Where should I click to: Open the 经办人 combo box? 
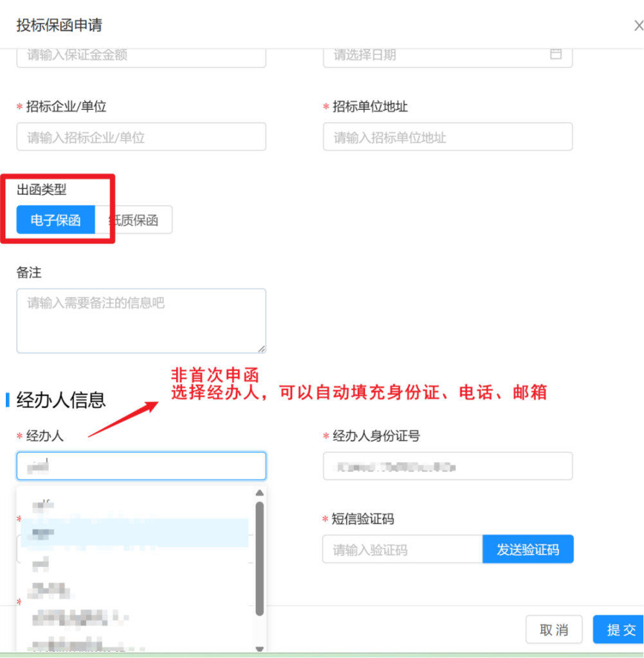(x=141, y=466)
